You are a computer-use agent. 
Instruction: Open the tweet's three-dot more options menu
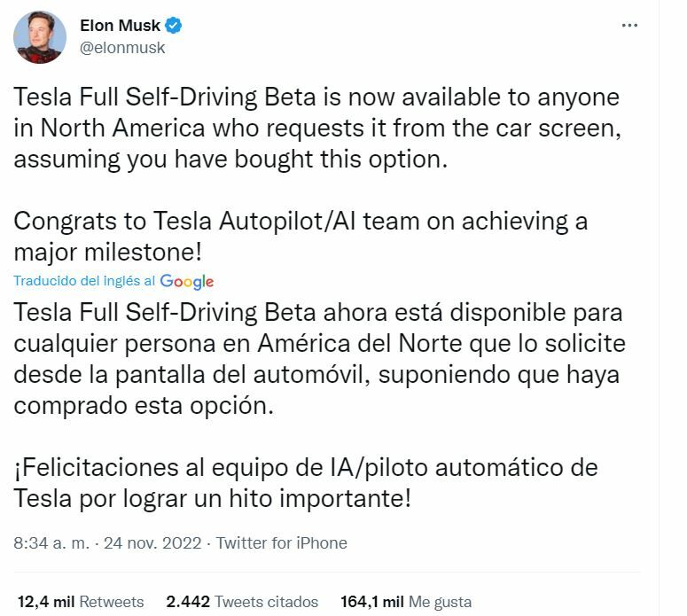click(629, 26)
